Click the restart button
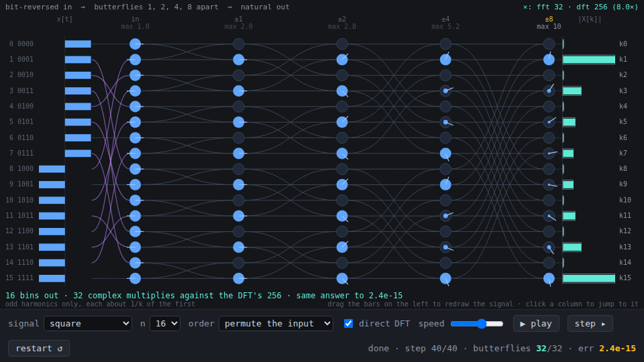Viewport: 644px width, 362px height. coord(39,348)
